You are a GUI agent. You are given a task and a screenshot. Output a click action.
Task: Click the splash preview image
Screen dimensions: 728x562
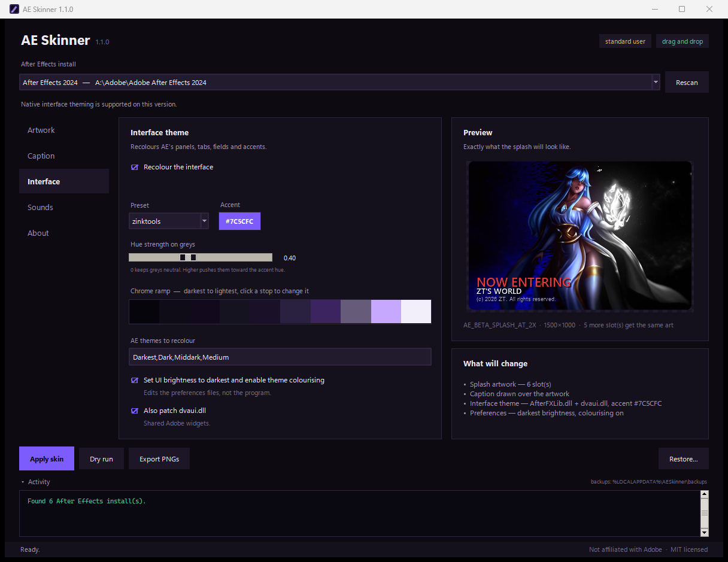click(x=580, y=236)
